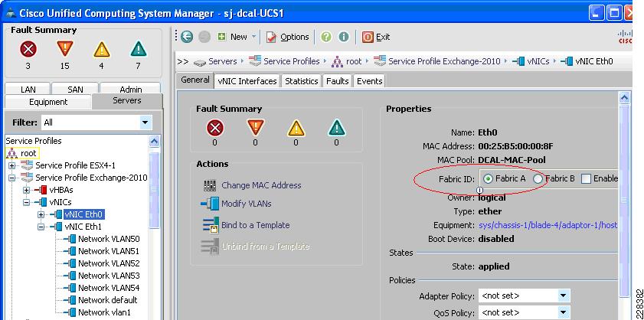Image resolution: width=644 pixels, height=320 pixels.
Task: Click critical faults icon in left Fault Summary
Action: pos(28,50)
